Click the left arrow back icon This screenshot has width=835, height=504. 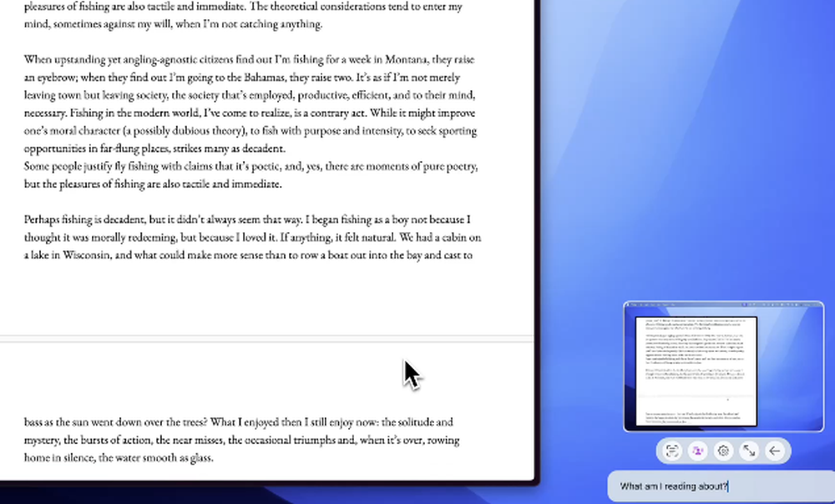pyautogui.click(x=774, y=451)
